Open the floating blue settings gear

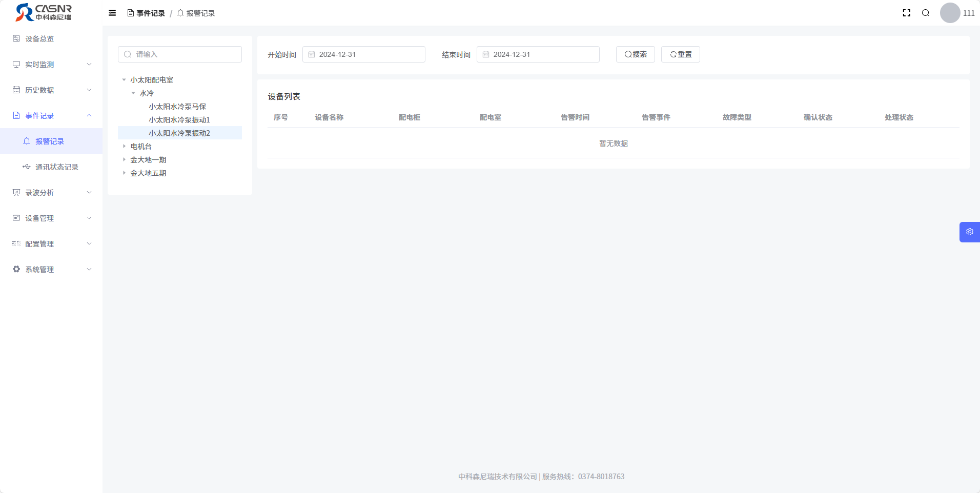tap(969, 232)
